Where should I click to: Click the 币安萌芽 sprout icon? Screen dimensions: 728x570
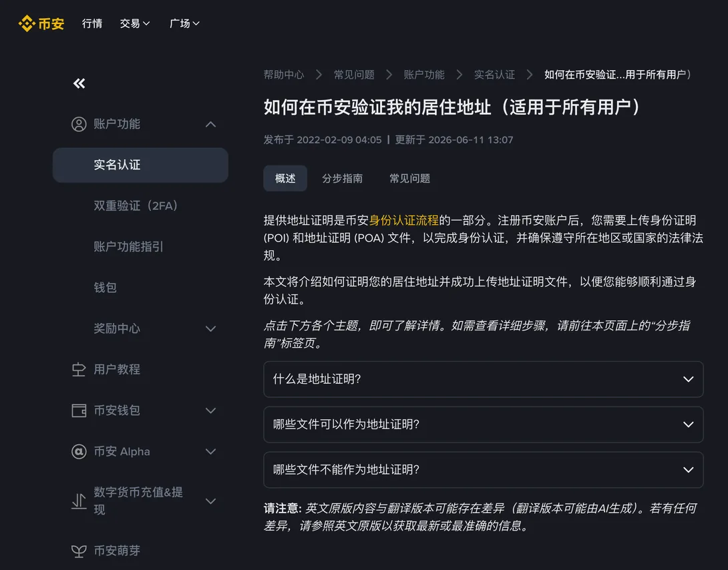pyautogui.click(x=79, y=551)
